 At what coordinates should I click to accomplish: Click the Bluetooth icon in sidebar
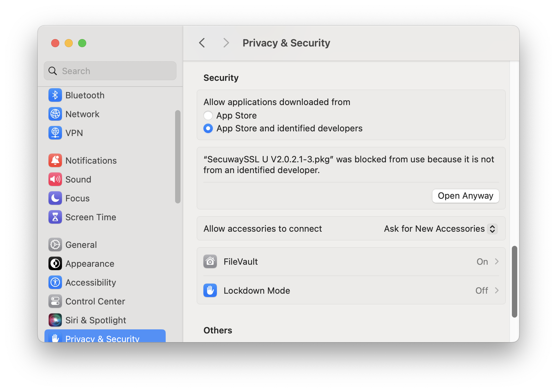(55, 95)
